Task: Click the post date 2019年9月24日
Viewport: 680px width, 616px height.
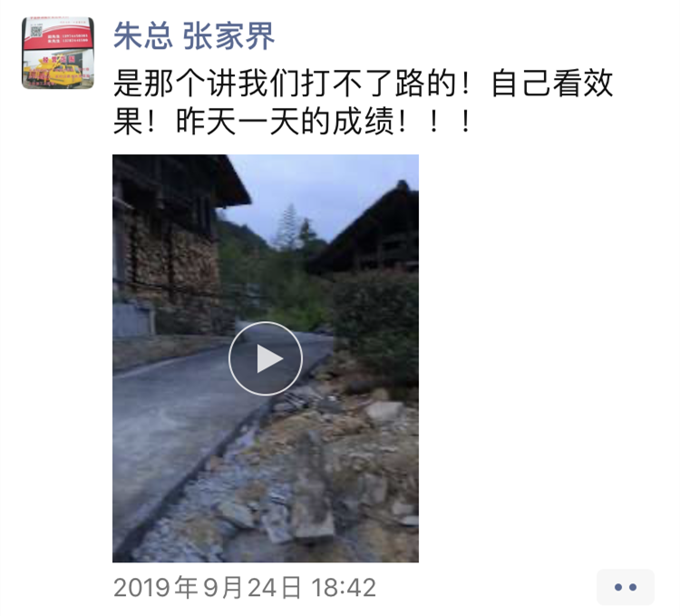Action: click(208, 588)
